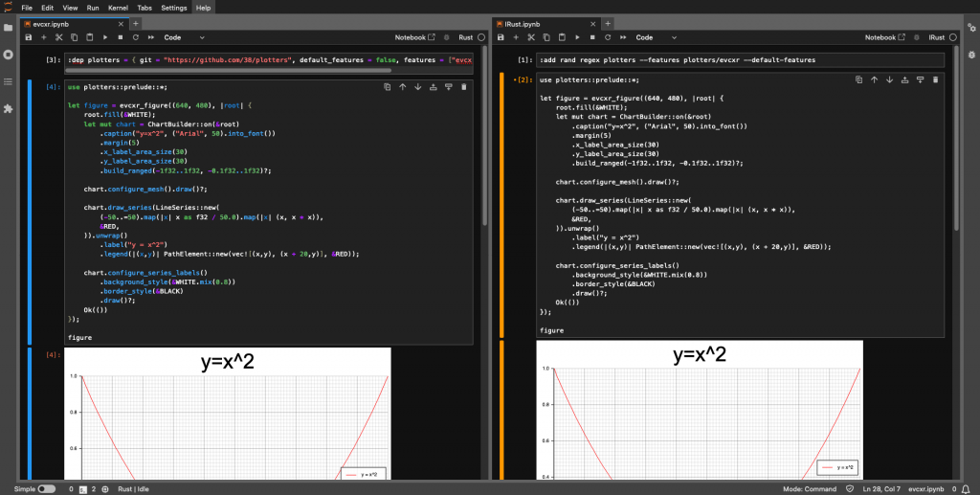The image size is (980, 495).
Task: Open Property Inspector in right sidebar
Action: pos(971,28)
